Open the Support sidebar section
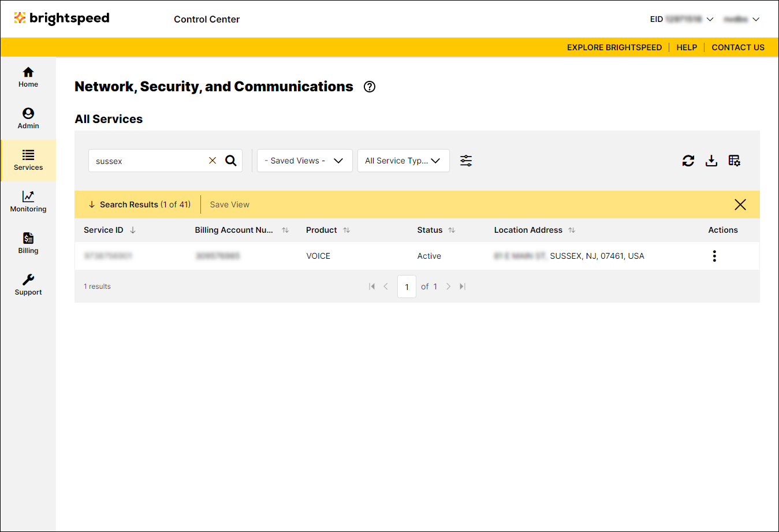 28,285
